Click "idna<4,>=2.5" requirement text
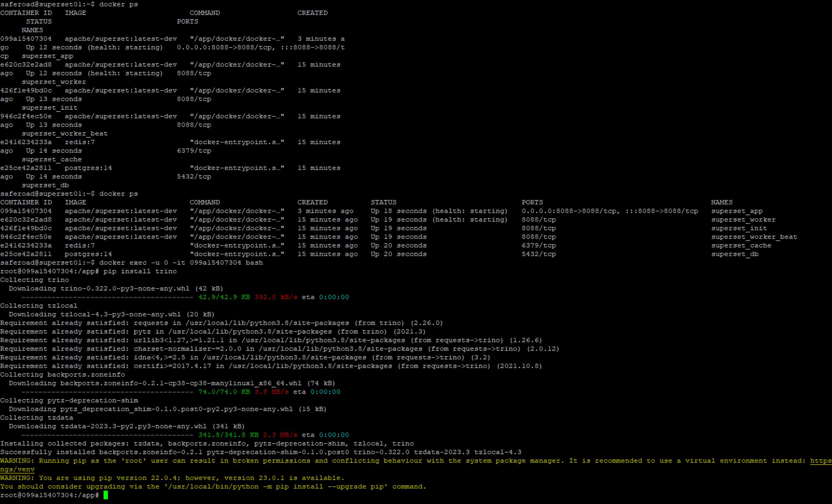The image size is (832, 504). tap(160, 357)
